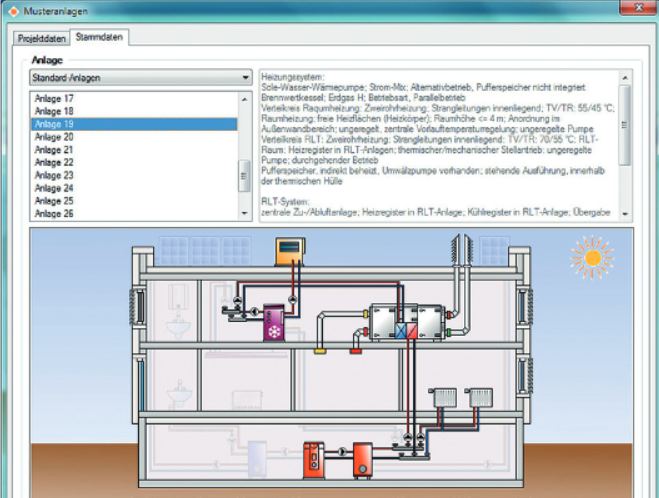This screenshot has height=498, width=659.
Task: Click the description box scroll-down arrow
Action: pyautogui.click(x=625, y=214)
